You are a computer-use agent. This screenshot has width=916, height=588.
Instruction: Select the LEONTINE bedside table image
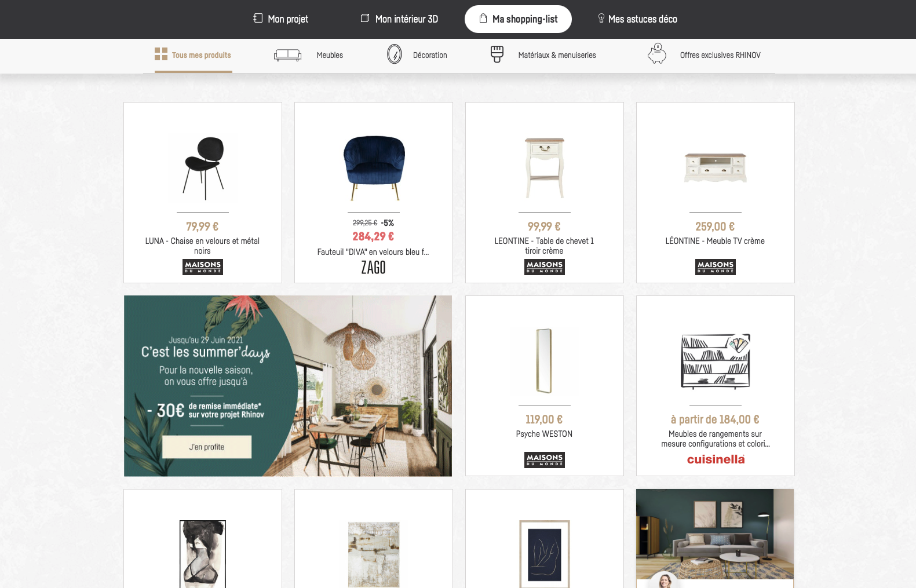click(545, 168)
